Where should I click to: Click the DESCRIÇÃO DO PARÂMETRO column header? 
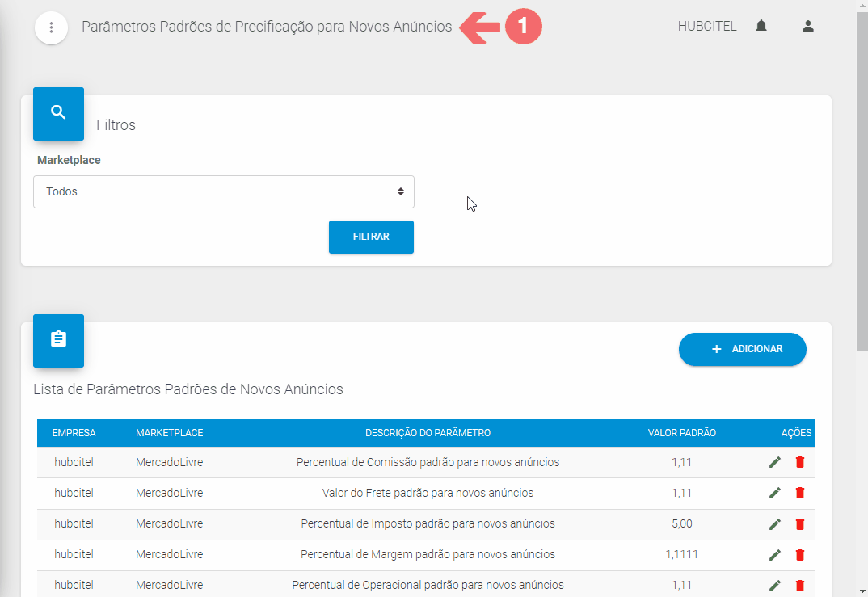(428, 433)
